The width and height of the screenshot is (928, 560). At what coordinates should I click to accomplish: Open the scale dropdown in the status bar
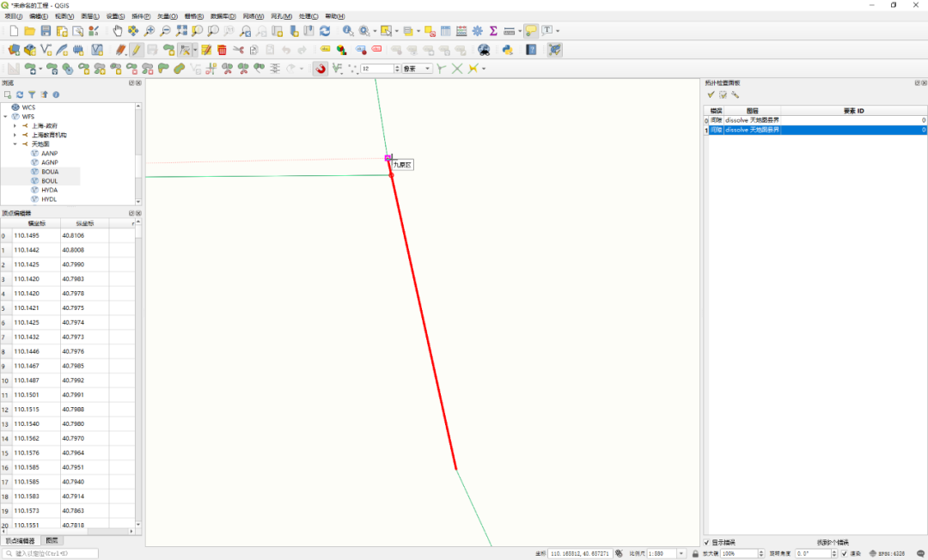(681, 553)
